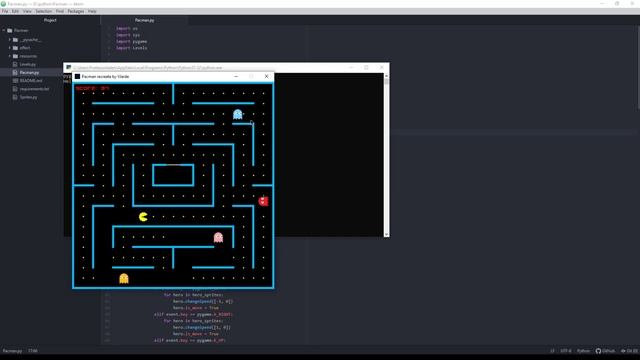This screenshot has height=360, width=640.
Task: Click the Sprites.py file icon
Action: click(x=15, y=97)
